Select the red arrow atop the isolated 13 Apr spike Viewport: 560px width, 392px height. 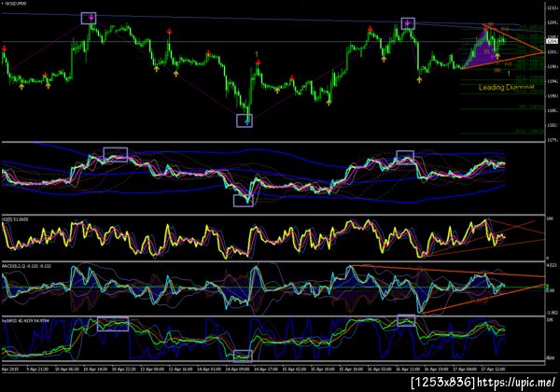(x=169, y=32)
